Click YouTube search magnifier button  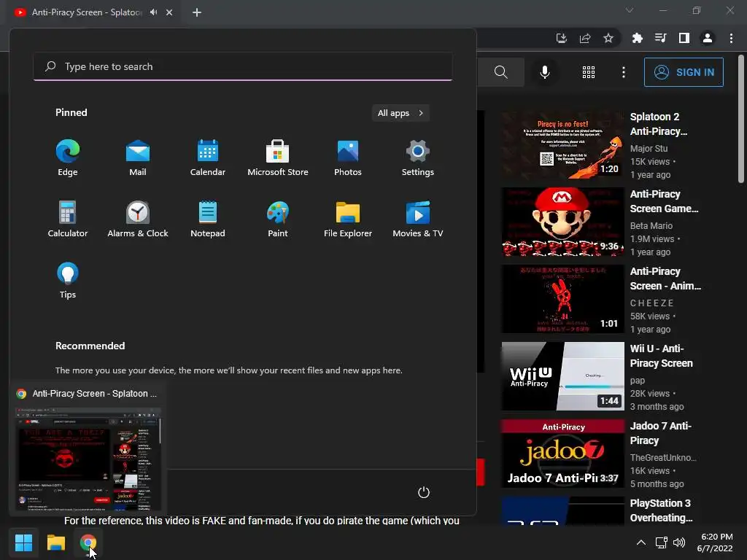tap(500, 72)
